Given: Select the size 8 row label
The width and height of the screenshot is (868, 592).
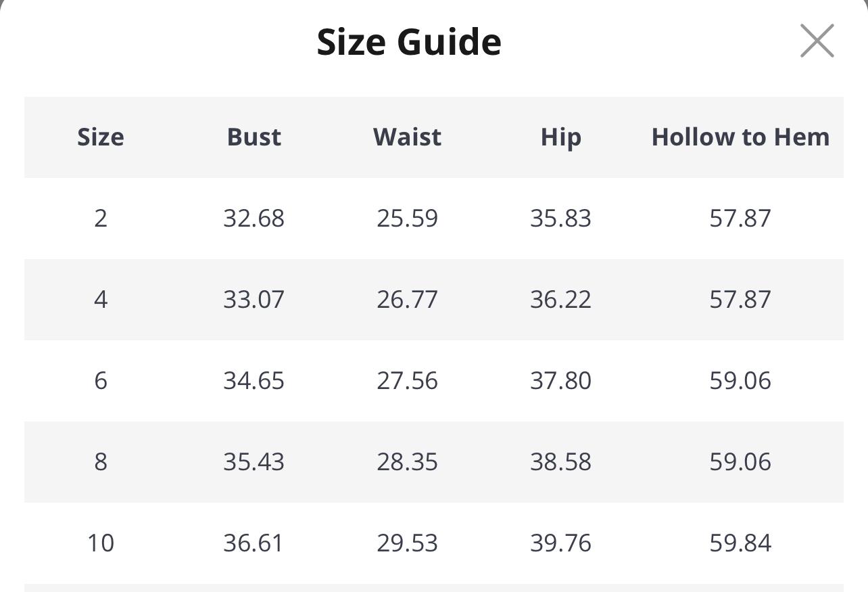Looking at the screenshot, I should click(x=101, y=462).
